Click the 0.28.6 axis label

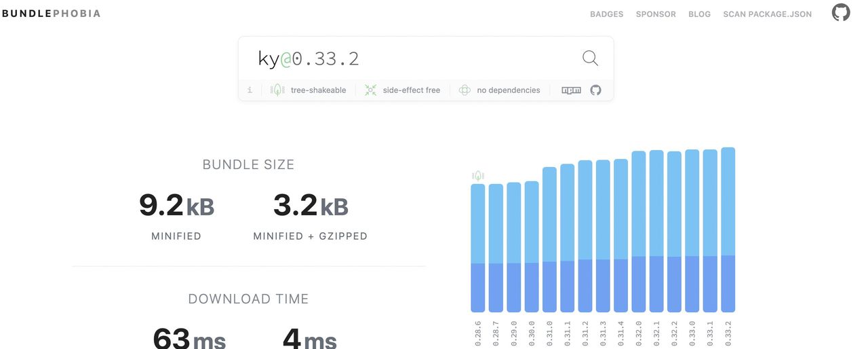coord(478,333)
